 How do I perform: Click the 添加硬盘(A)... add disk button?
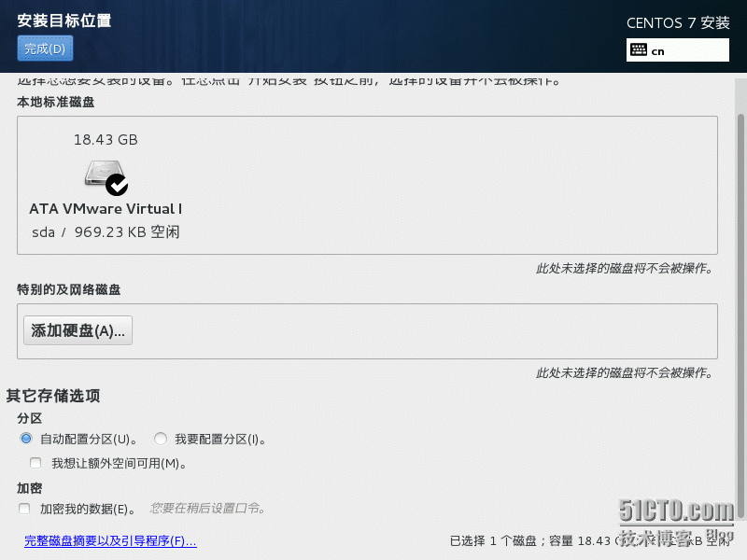pyautogui.click(x=78, y=330)
